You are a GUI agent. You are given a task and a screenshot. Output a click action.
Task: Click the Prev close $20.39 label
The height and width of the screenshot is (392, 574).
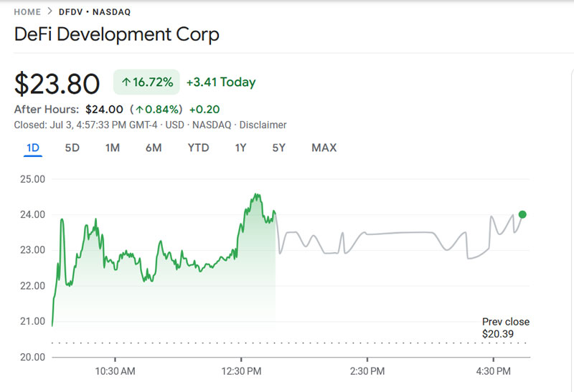506,328
